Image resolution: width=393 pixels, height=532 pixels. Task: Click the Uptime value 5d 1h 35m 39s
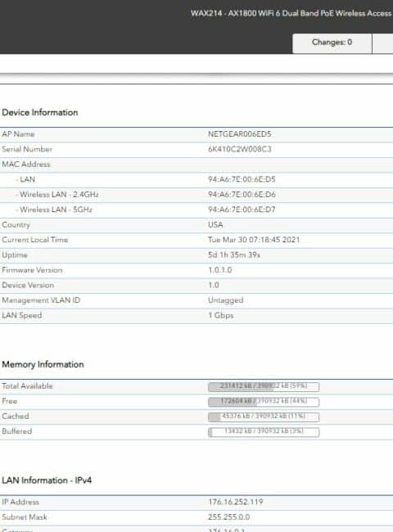(x=234, y=255)
